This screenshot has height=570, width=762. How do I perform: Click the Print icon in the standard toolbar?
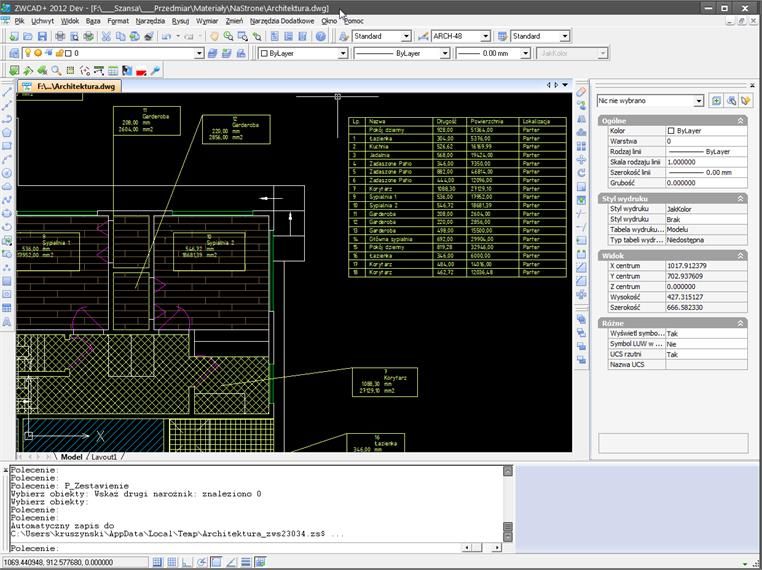(x=60, y=36)
